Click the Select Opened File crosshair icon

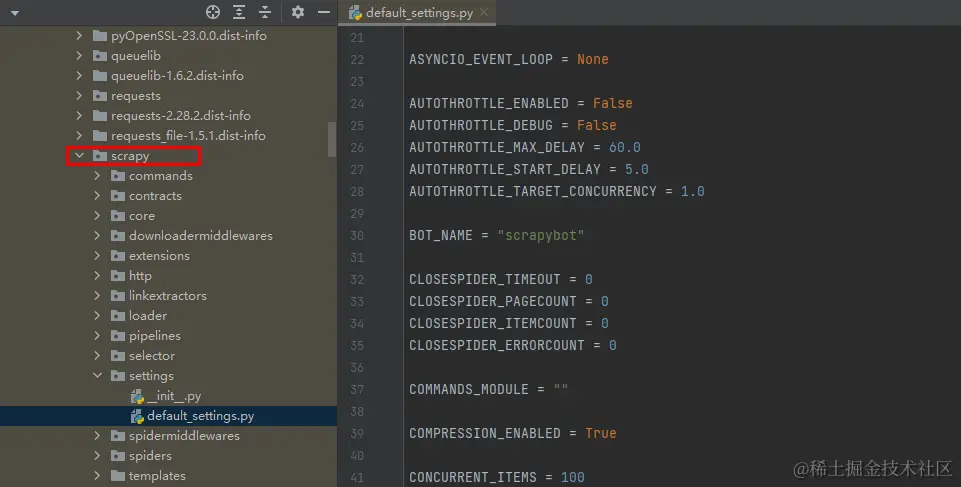pyautogui.click(x=213, y=12)
